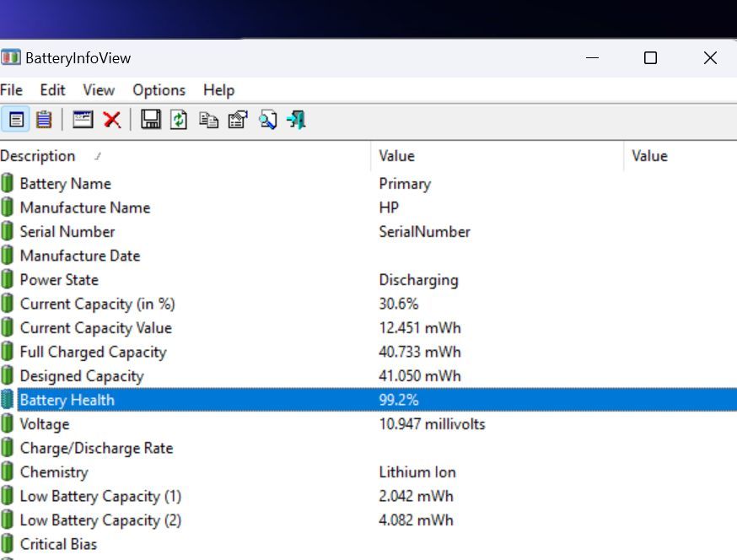Click the Show Battery Log clipboard icon
Viewport: 737px width, 560px height.
coord(44,120)
